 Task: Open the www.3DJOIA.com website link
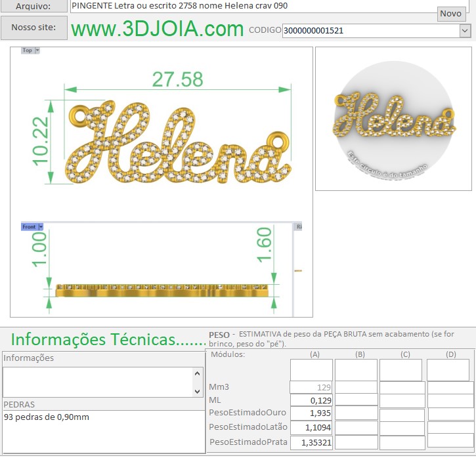[157, 29]
